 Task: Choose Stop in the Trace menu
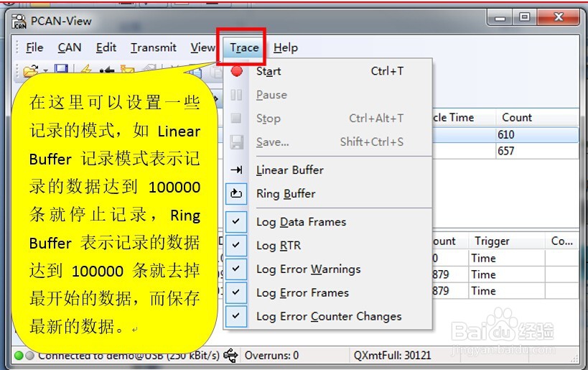(x=328, y=119)
